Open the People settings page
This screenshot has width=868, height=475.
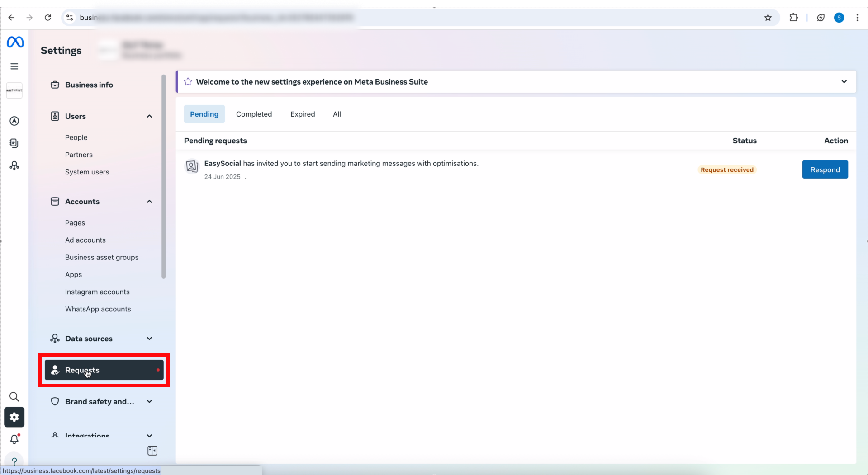pos(76,137)
